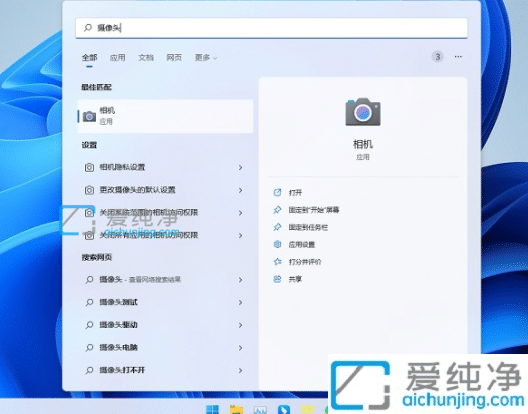
Task: Open the three-dot more options menu
Action: coord(458,57)
